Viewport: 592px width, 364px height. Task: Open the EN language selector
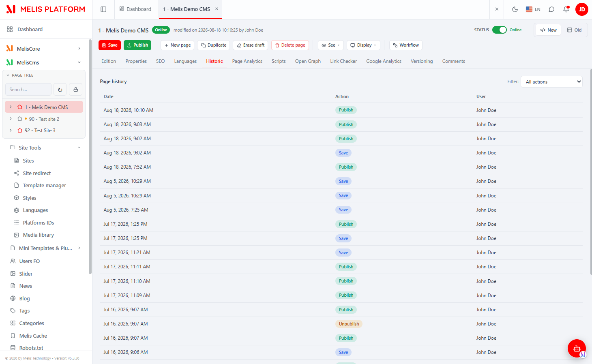[x=533, y=9]
